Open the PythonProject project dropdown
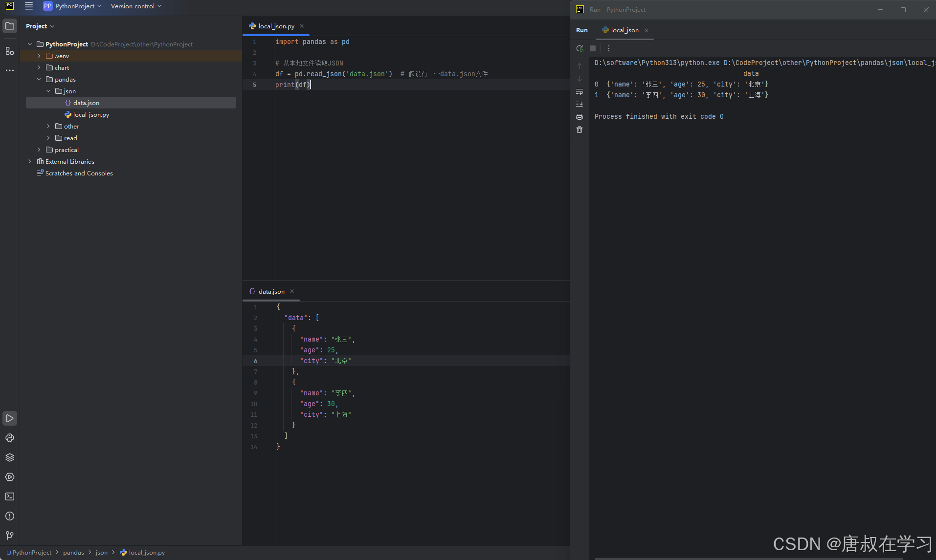Image resolution: width=936 pixels, height=560 pixels. [x=72, y=6]
